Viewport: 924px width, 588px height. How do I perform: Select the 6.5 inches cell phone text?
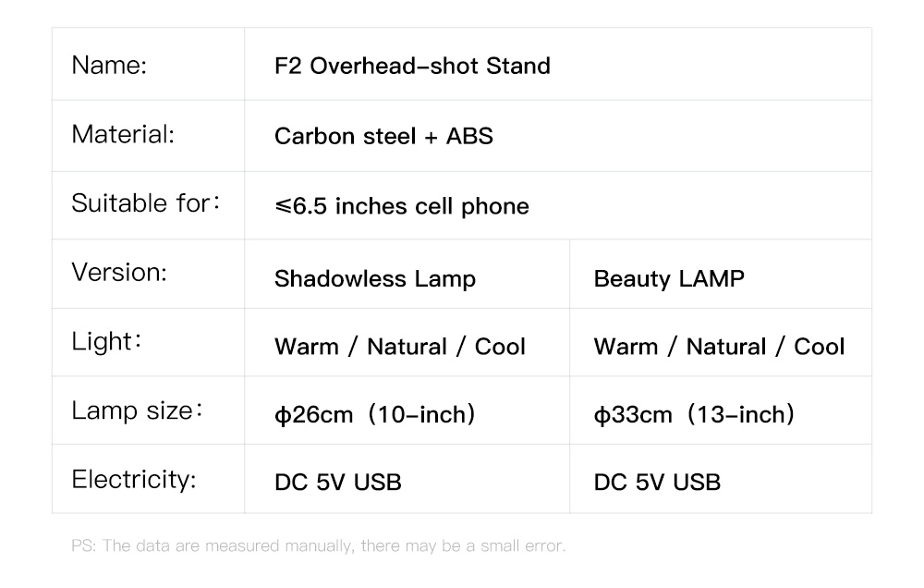pos(402,206)
